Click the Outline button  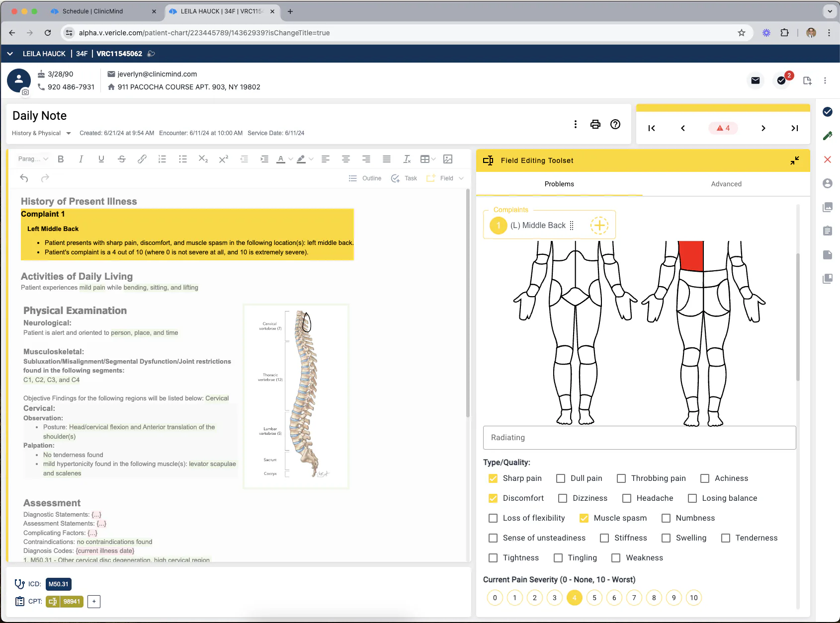click(365, 178)
